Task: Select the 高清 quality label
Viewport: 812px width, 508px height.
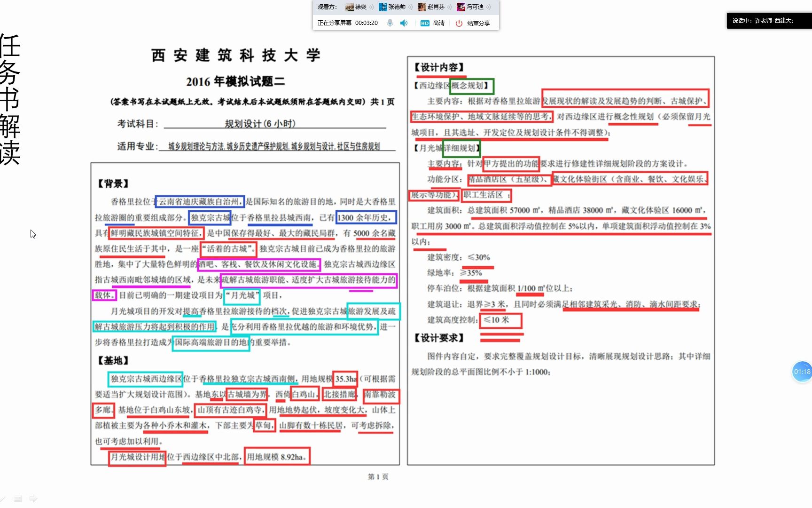Action: 439,23
